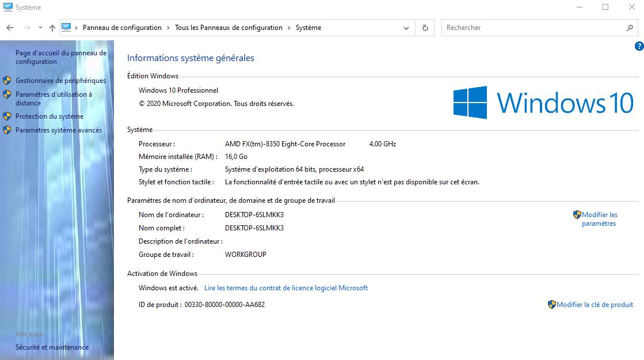Select the DESKTOP-6SLMKK3 value beside Nom complet
The width and height of the screenshot is (644, 360).
point(254,228)
